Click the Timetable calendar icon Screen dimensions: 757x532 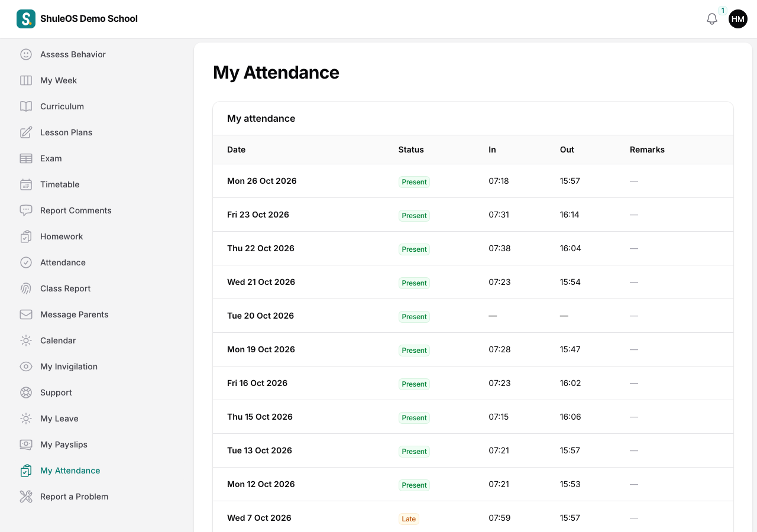click(26, 184)
